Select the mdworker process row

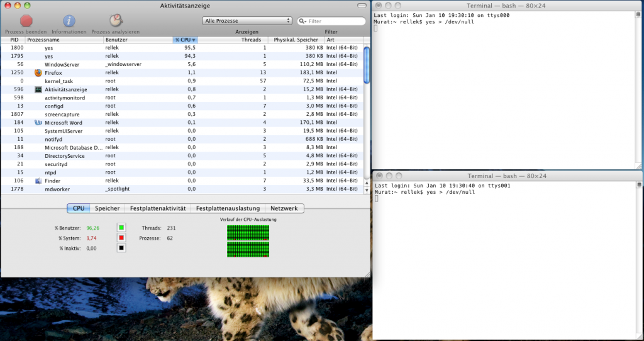click(x=182, y=189)
